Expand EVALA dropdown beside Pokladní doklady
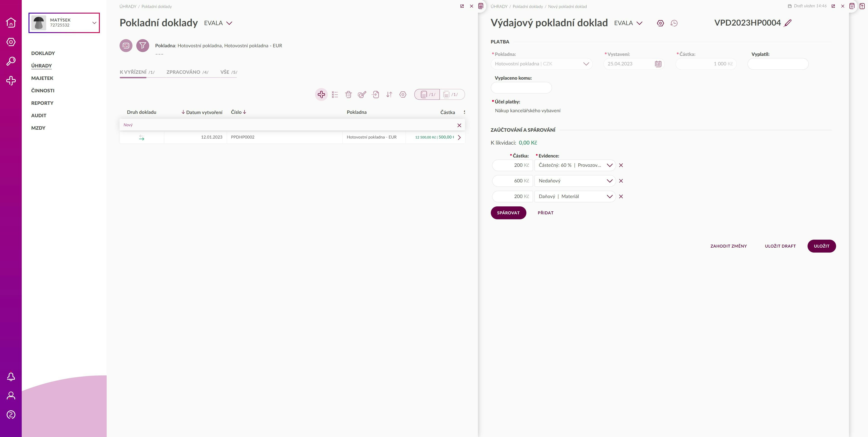The image size is (868, 437). [218, 23]
